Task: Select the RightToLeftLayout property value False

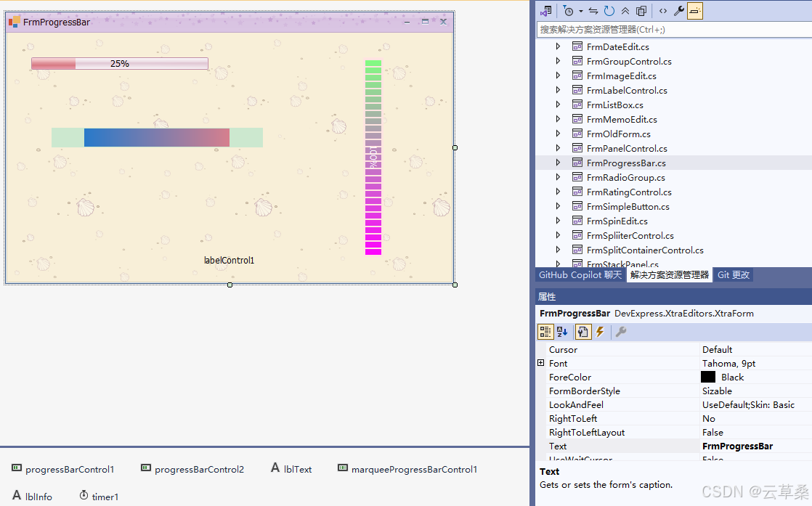Action: click(712, 432)
